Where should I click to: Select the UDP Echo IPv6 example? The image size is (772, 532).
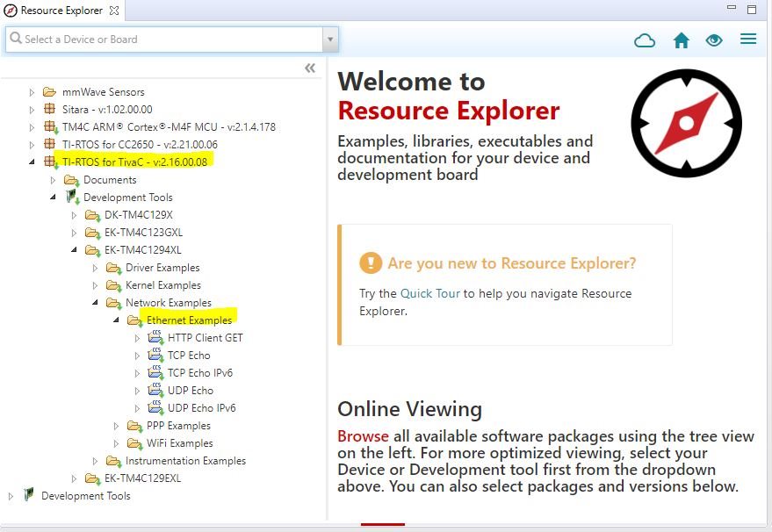coord(202,408)
